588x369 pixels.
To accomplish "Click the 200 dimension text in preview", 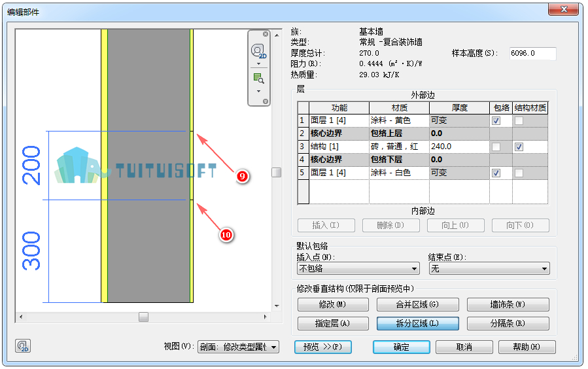I will [x=31, y=166].
